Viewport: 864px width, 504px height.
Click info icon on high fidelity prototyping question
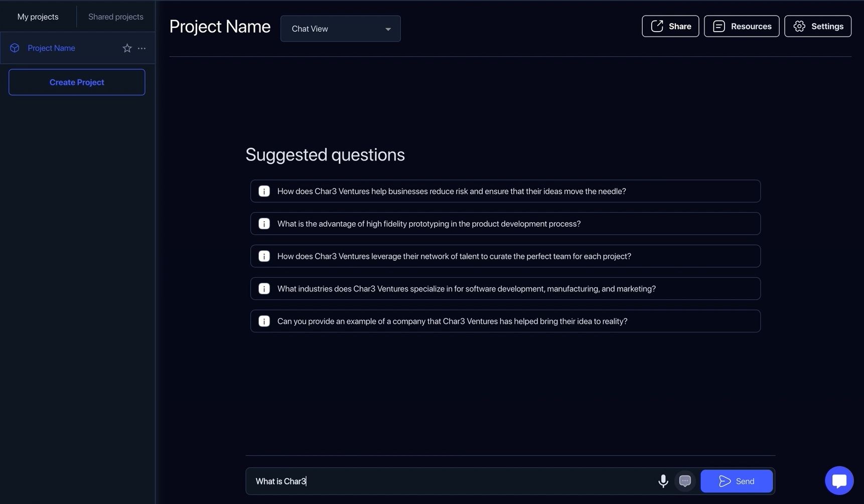264,224
